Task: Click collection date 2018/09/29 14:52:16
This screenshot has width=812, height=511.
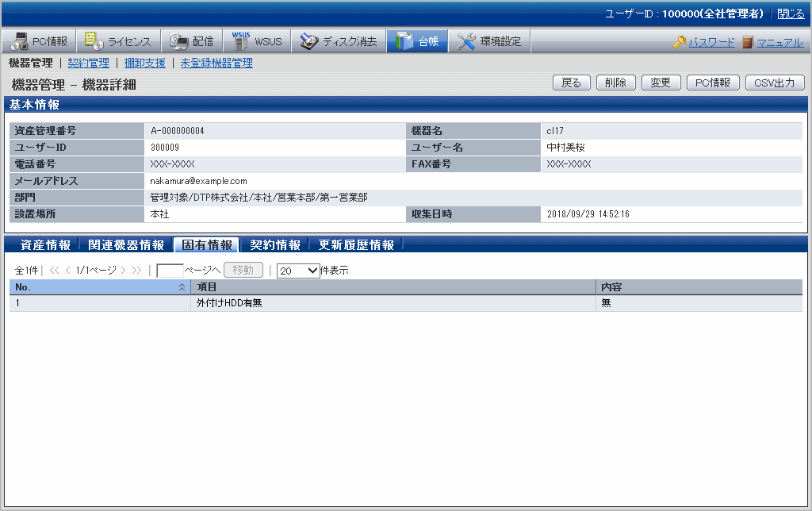Action: tap(588, 214)
